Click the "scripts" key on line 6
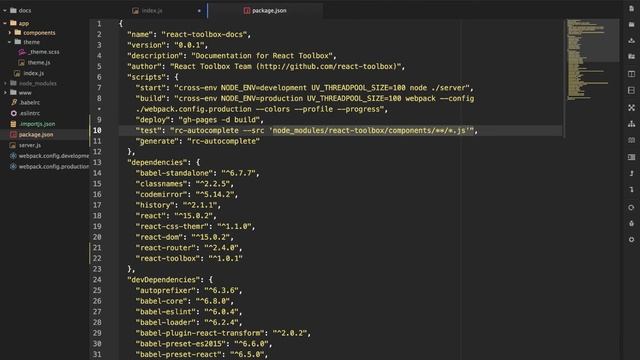This screenshot has height=360, width=640. (x=149, y=77)
